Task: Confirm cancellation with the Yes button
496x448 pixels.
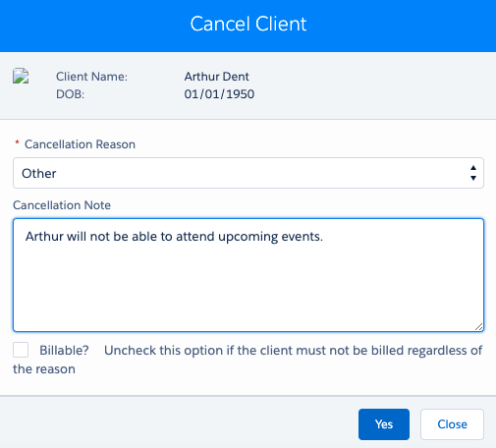Action: (384, 424)
